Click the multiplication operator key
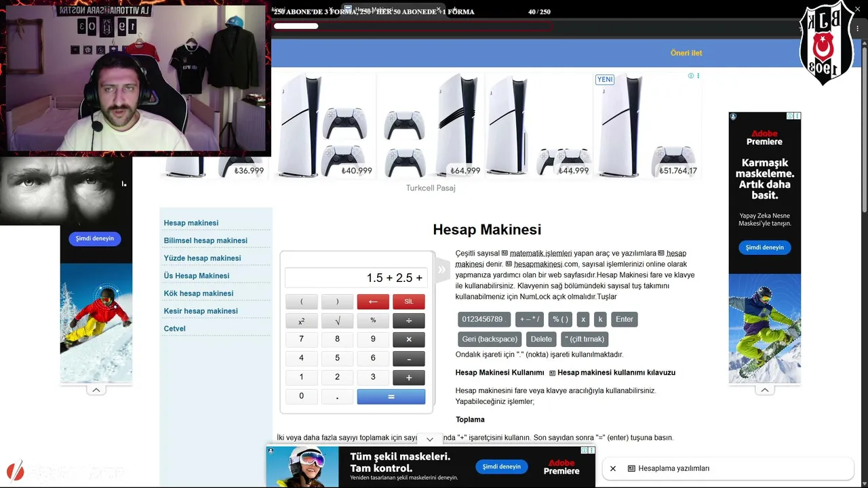Image resolution: width=868 pixels, height=488 pixels. click(x=409, y=340)
